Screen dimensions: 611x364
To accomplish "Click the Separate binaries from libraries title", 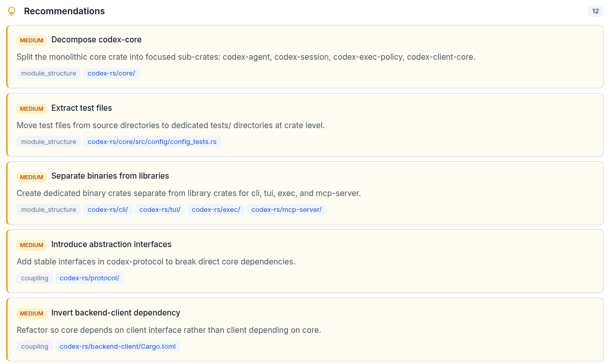I will click(110, 176).
